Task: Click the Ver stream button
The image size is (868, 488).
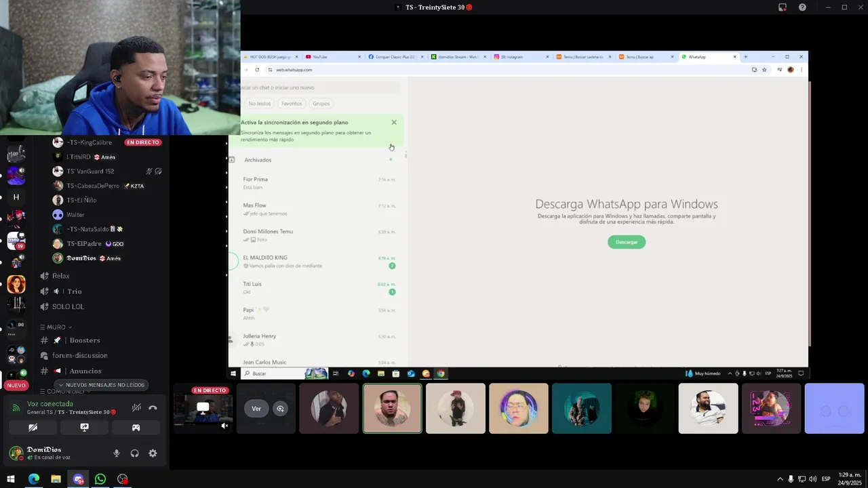Action: (256, 409)
